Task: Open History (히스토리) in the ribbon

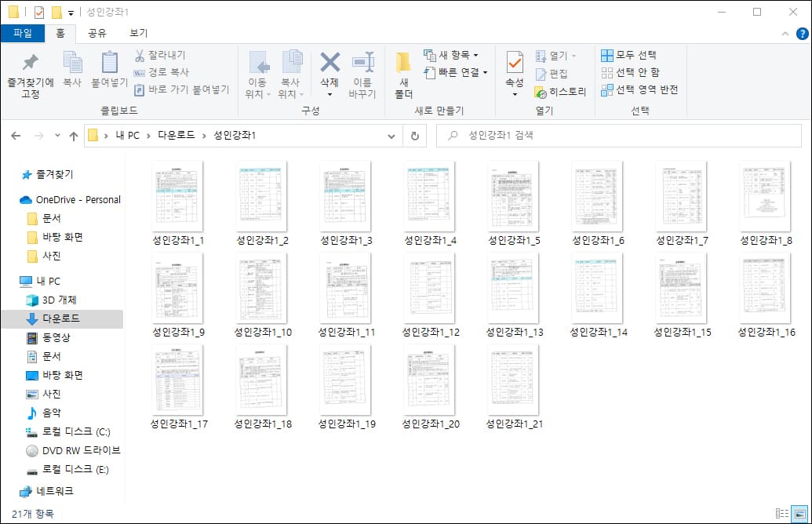Action: (x=560, y=92)
